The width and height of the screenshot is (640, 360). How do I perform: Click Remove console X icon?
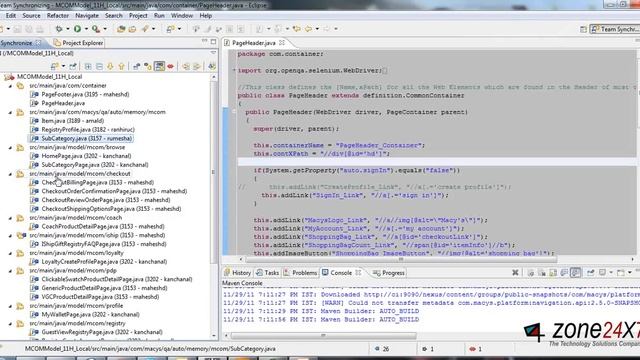click(515, 273)
